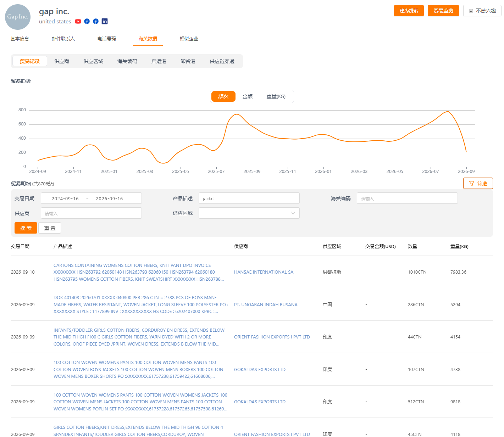Switch to the 海关编码 sub-tab
The width and height of the screenshot is (504, 437).
[x=127, y=61]
